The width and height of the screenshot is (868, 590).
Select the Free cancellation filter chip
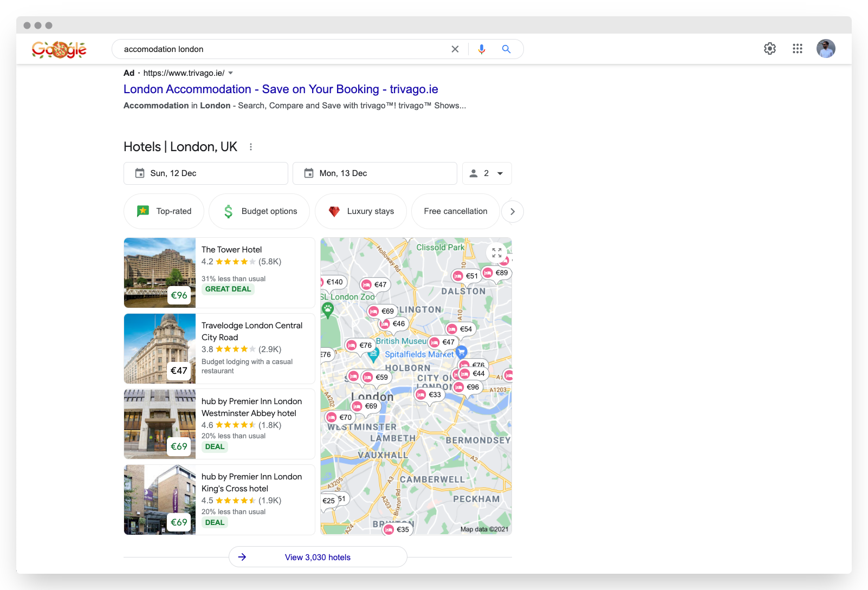click(x=456, y=211)
